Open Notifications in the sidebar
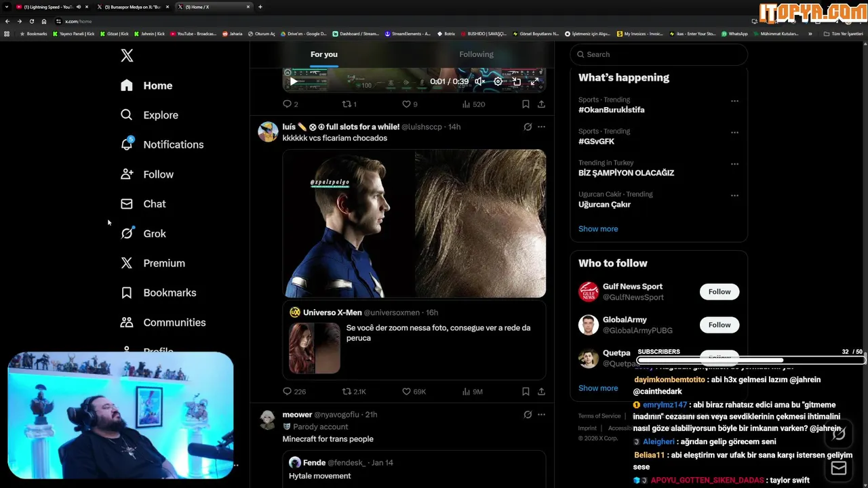Viewport: 868px width, 488px height. (x=161, y=144)
